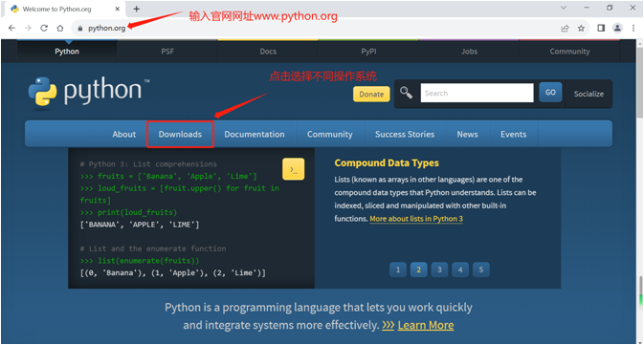This screenshot has height=345, width=644.
Task: Go to the browser home icon
Action: point(60,28)
